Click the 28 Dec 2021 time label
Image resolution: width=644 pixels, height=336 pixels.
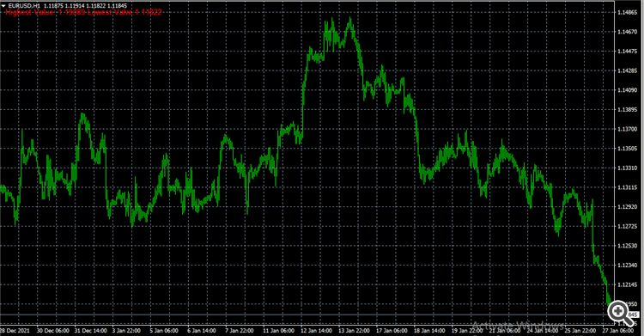[x=15, y=331]
